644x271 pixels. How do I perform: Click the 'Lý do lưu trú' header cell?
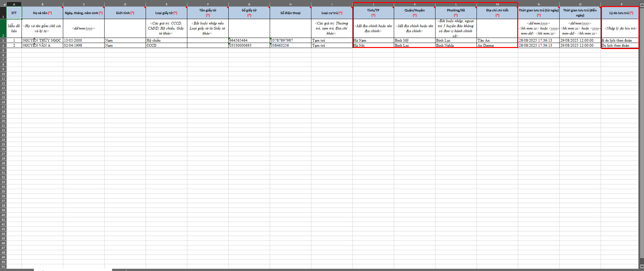(x=621, y=13)
